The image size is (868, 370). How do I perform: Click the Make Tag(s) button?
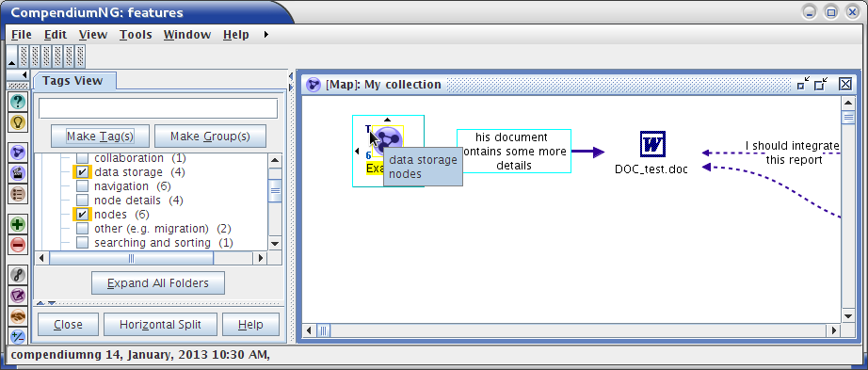click(x=100, y=137)
